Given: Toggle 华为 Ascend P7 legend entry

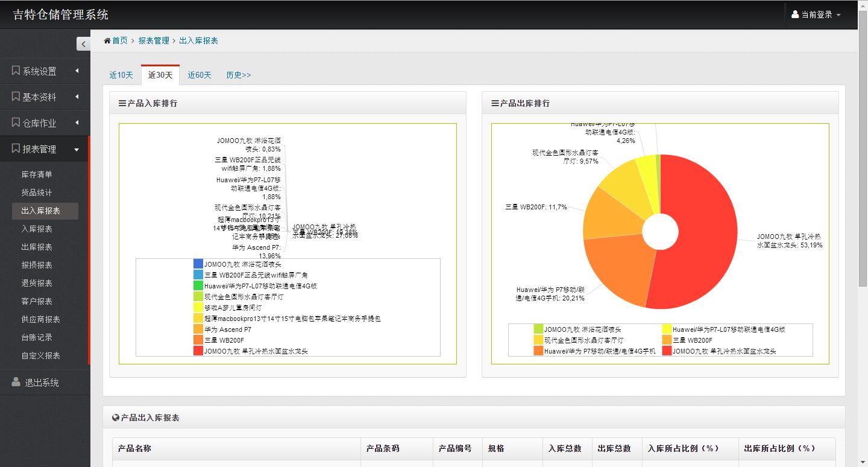Looking at the screenshot, I should [x=198, y=329].
